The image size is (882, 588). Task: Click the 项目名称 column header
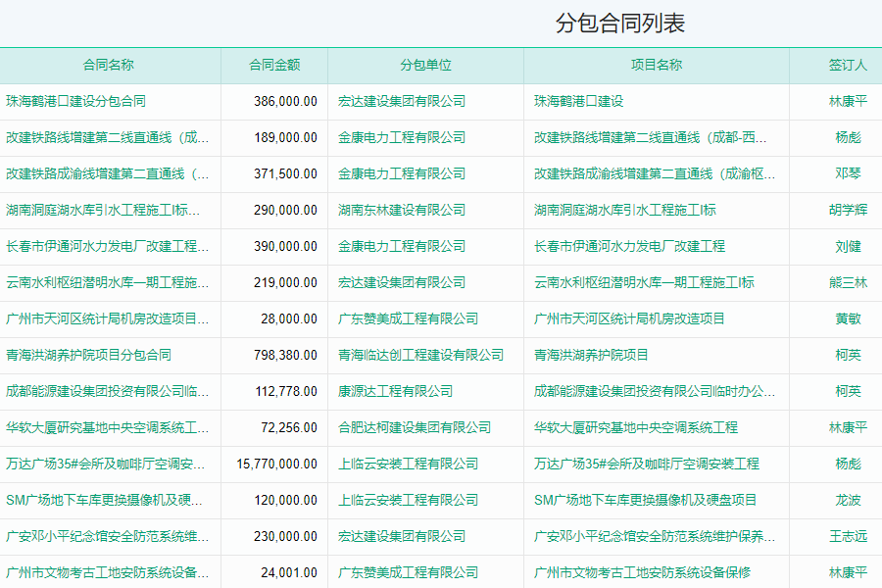pos(657,66)
